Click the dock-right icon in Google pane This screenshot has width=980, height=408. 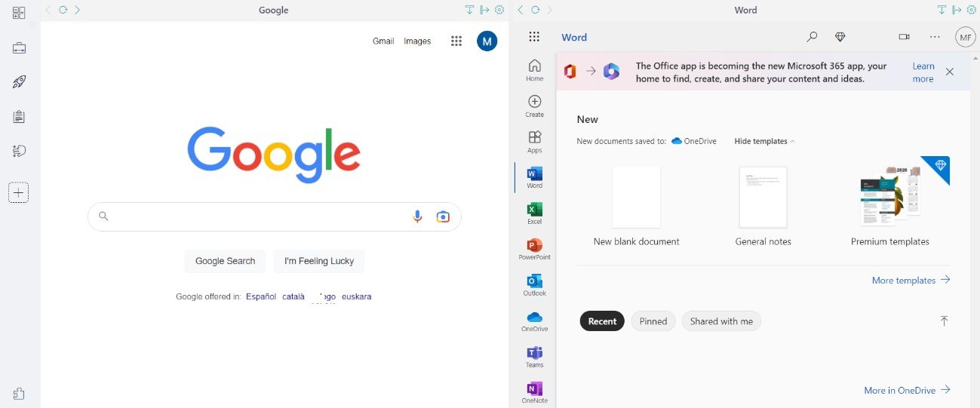pyautogui.click(x=484, y=10)
